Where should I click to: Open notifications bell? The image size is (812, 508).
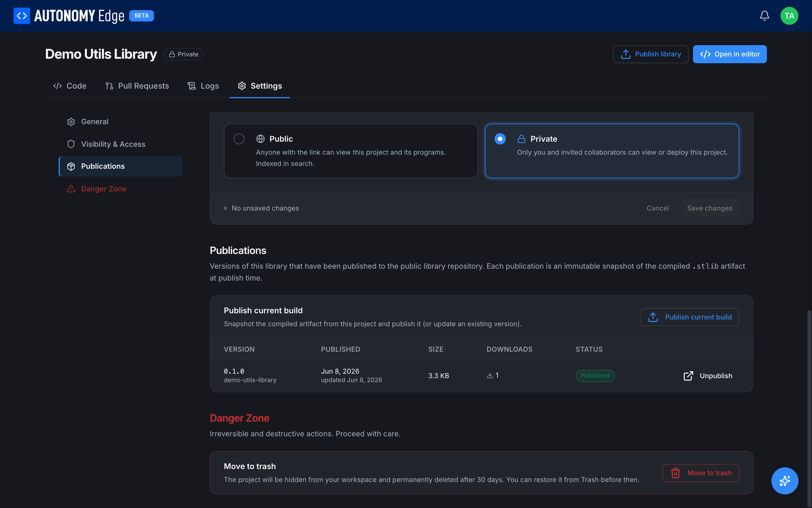pyautogui.click(x=764, y=16)
